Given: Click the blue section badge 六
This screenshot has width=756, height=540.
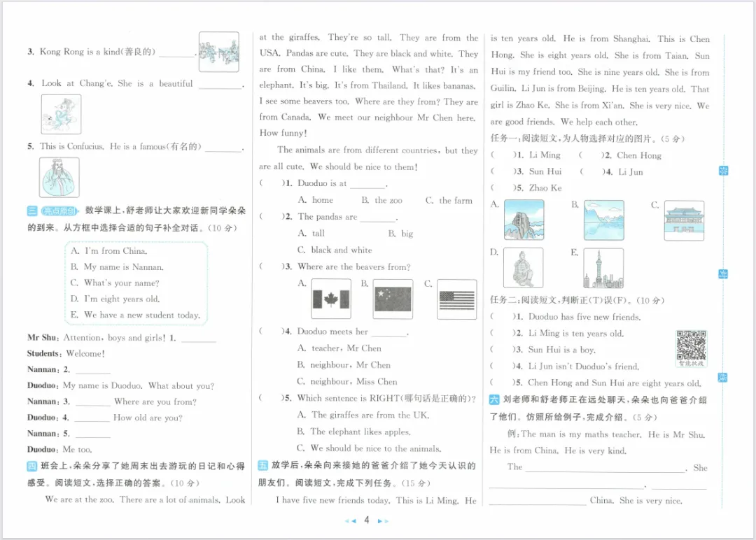Looking at the screenshot, I should click(x=495, y=398).
